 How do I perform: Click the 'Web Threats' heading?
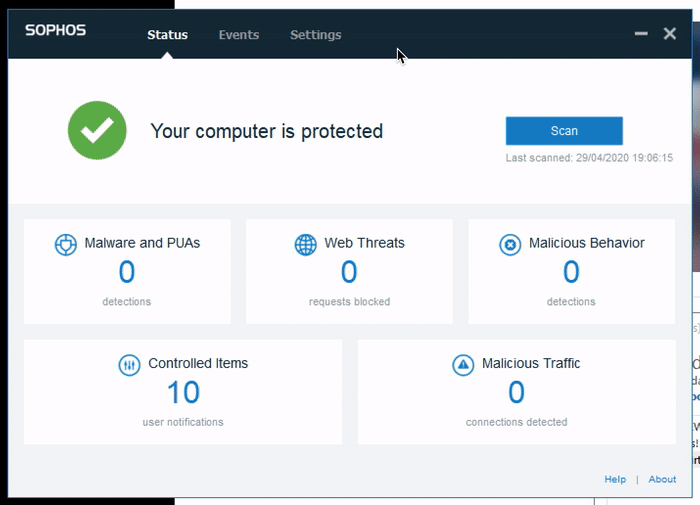364,243
